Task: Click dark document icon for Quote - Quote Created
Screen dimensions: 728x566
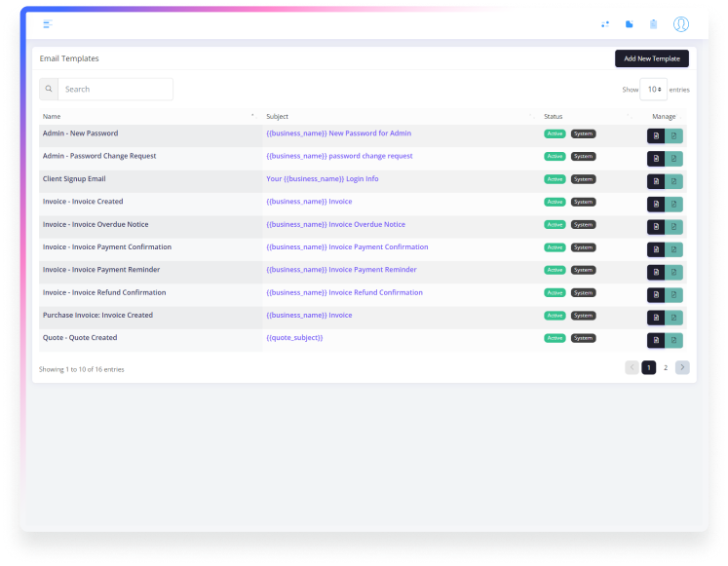Action: click(x=656, y=340)
